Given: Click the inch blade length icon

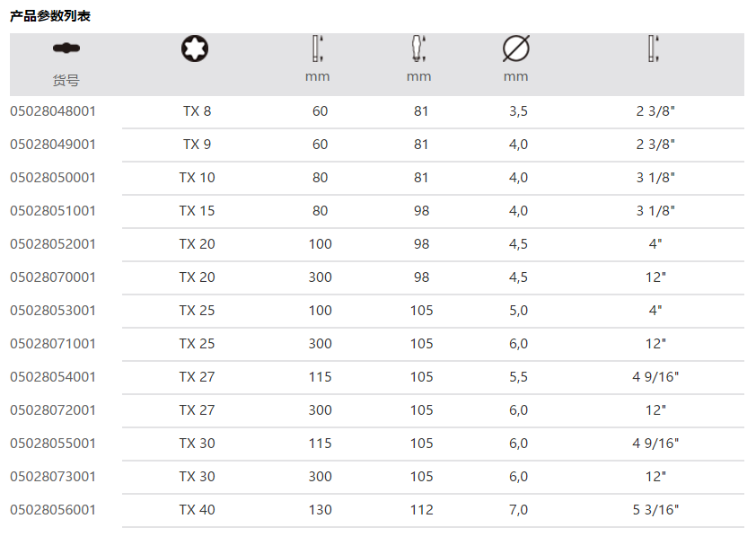Looking at the screenshot, I should [654, 48].
